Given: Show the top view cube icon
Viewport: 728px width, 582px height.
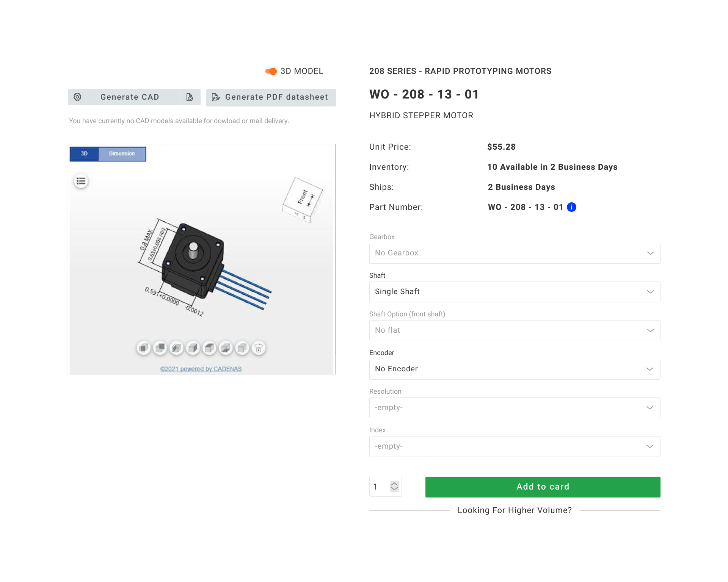Looking at the screenshot, I should (x=210, y=348).
